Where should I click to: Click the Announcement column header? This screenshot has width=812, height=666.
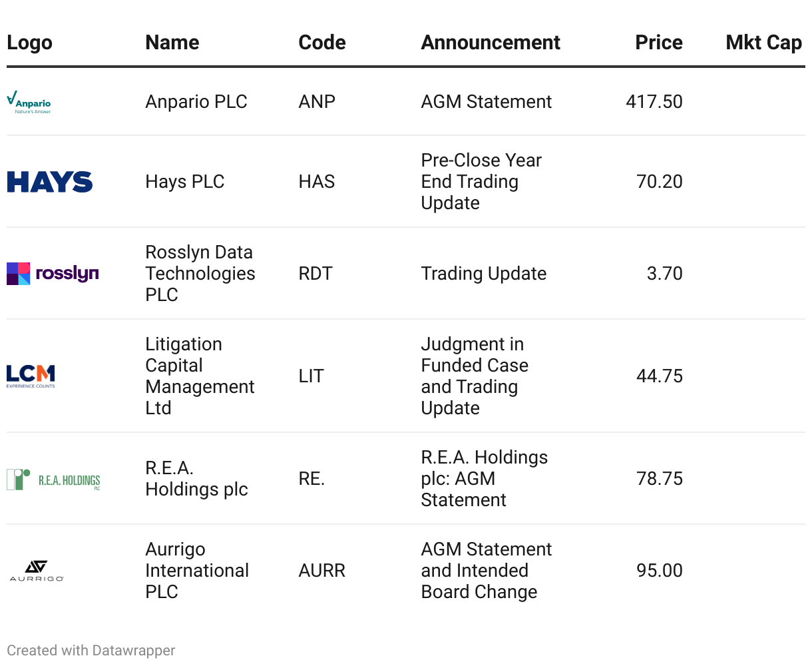pos(491,43)
